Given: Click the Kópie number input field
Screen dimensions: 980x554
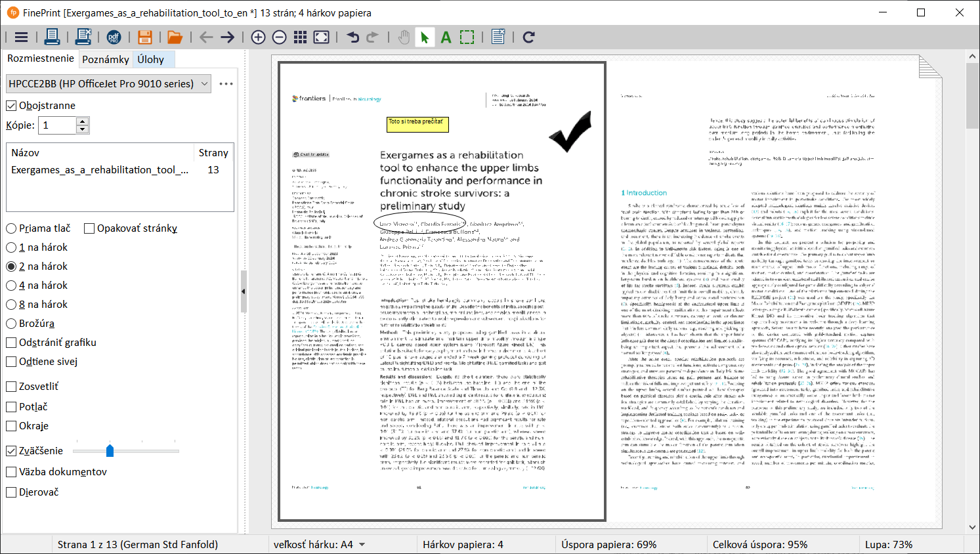Looking at the screenshot, I should click(x=58, y=125).
